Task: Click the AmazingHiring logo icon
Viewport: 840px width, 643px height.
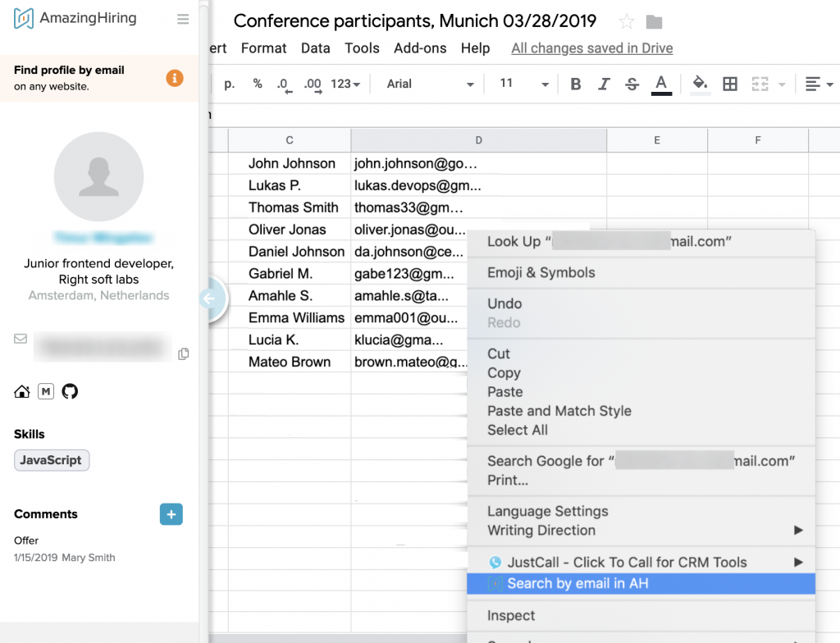Action: click(x=23, y=19)
